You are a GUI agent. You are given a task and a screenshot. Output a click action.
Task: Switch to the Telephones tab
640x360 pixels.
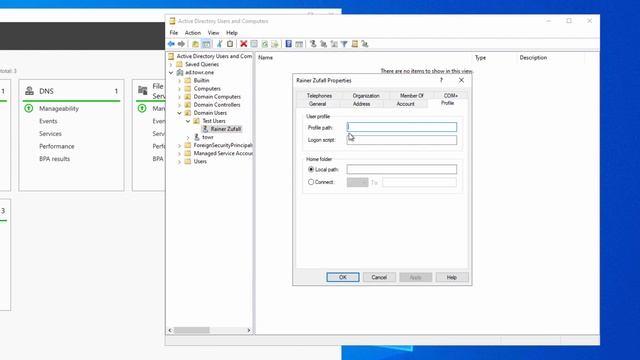pyautogui.click(x=319, y=96)
